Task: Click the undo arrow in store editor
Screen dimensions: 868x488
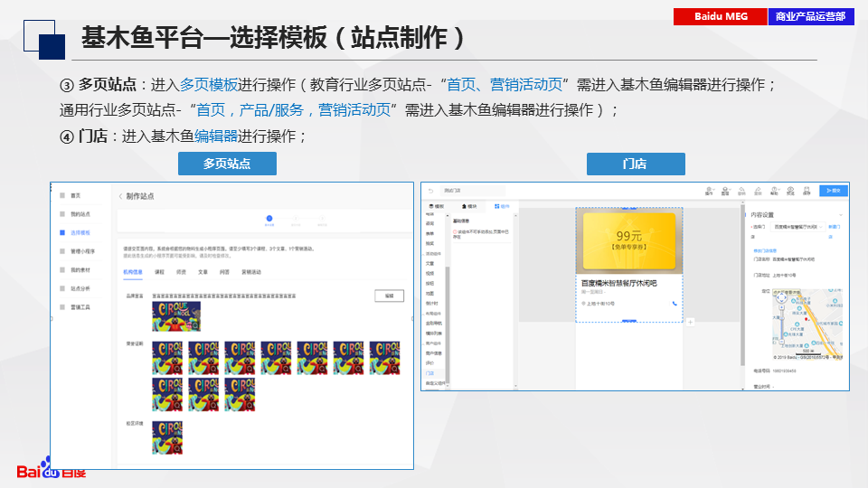Action: click(x=430, y=191)
